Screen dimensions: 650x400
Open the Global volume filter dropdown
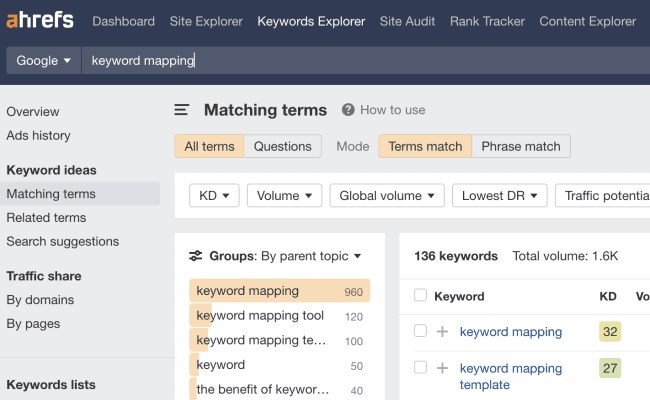[386, 196]
